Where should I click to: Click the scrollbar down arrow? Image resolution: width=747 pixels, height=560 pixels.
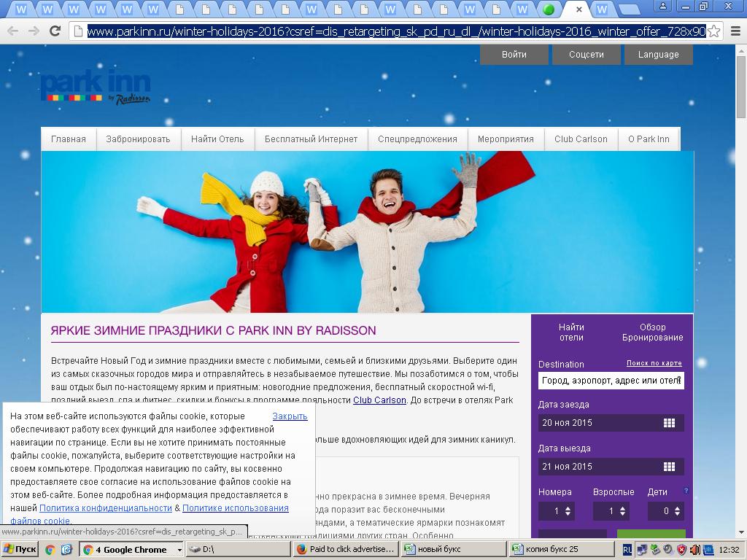tap(741, 532)
